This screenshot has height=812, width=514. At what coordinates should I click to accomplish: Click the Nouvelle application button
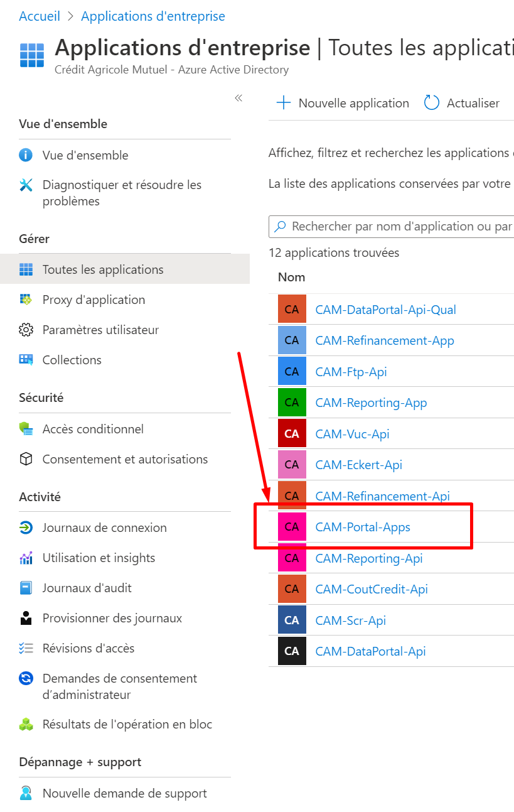tap(343, 103)
